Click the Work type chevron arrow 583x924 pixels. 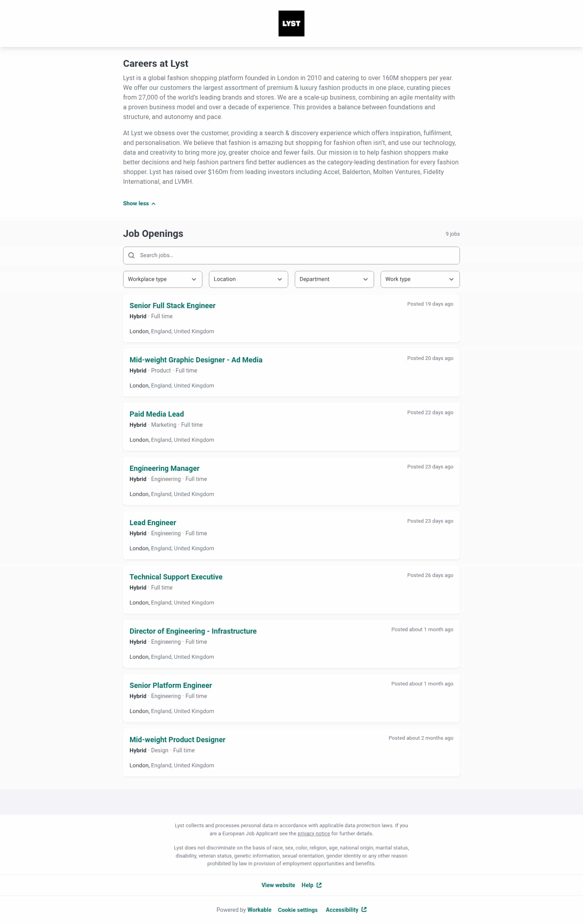451,279
